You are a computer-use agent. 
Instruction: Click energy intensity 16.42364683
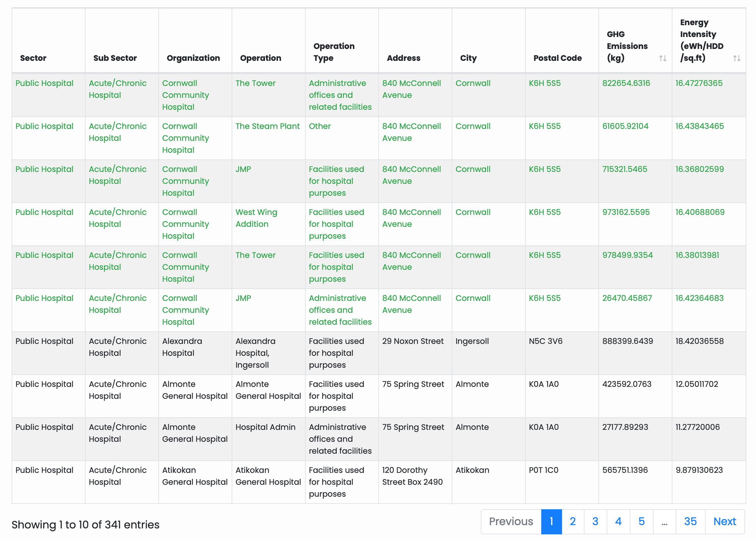coord(699,298)
